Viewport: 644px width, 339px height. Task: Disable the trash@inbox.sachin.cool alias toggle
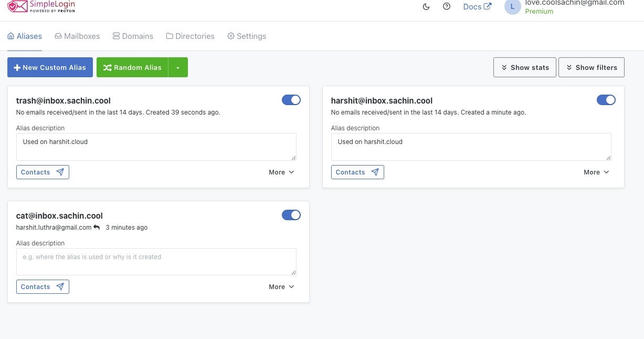(291, 100)
